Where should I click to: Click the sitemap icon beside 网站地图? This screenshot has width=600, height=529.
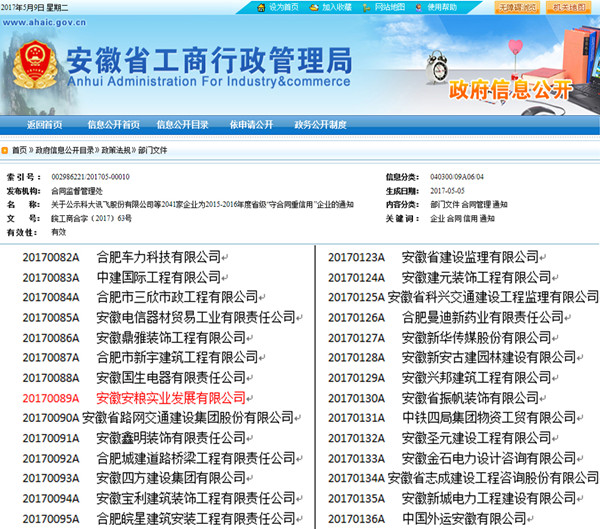366,8
